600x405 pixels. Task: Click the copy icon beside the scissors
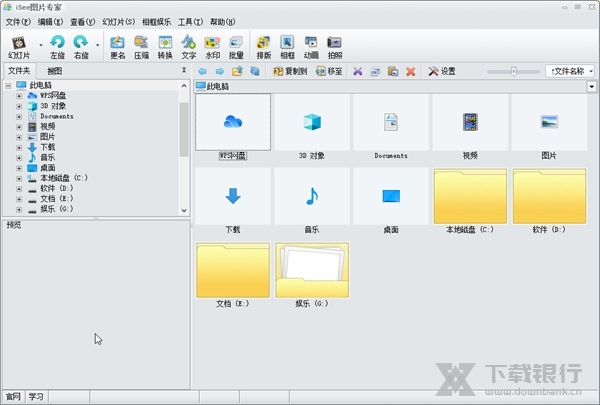tap(375, 71)
